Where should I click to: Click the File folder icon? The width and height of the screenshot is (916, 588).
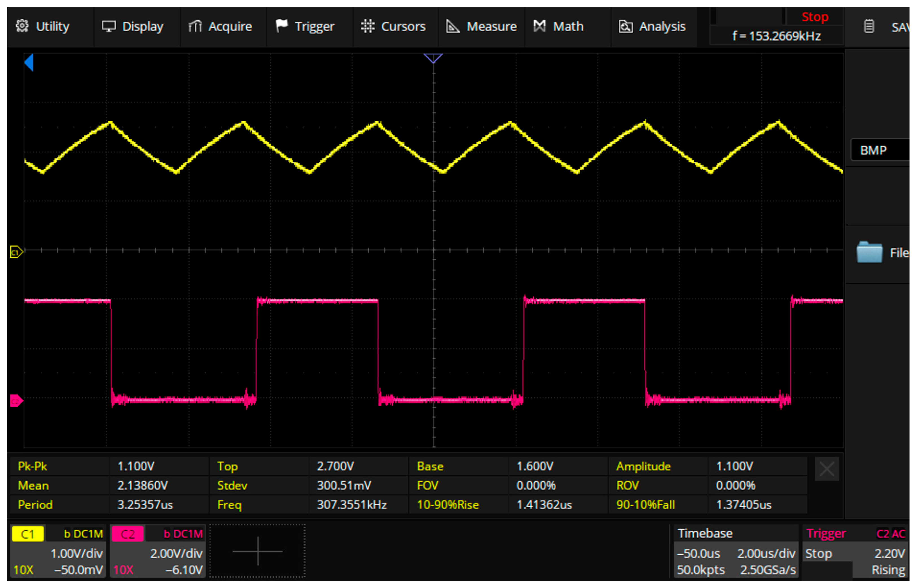(x=869, y=252)
